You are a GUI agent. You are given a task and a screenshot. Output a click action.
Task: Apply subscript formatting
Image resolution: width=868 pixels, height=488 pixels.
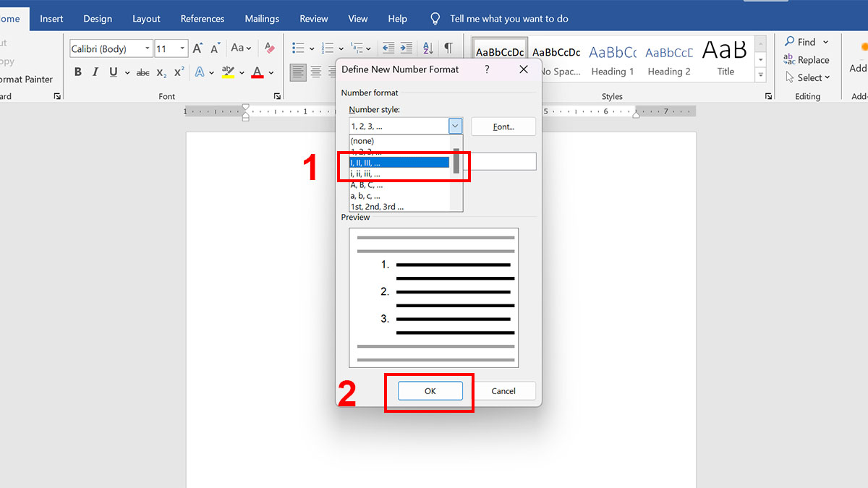(x=160, y=72)
